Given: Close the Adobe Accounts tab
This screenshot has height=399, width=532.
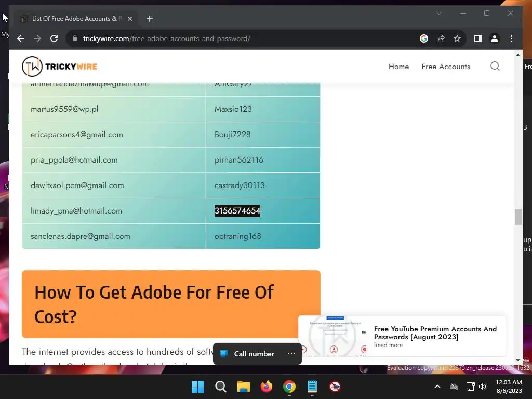Looking at the screenshot, I should tap(129, 19).
